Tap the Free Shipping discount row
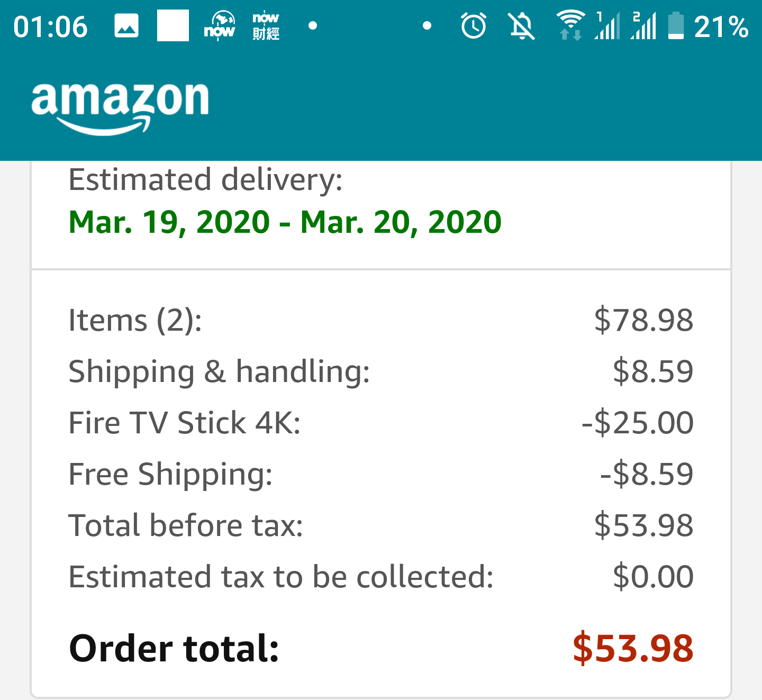The width and height of the screenshot is (762, 700). point(381,474)
